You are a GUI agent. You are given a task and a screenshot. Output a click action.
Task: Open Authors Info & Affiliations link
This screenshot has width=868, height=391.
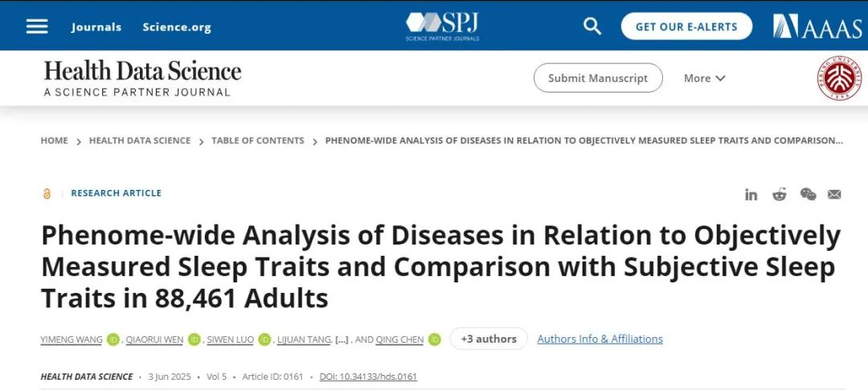coord(600,339)
